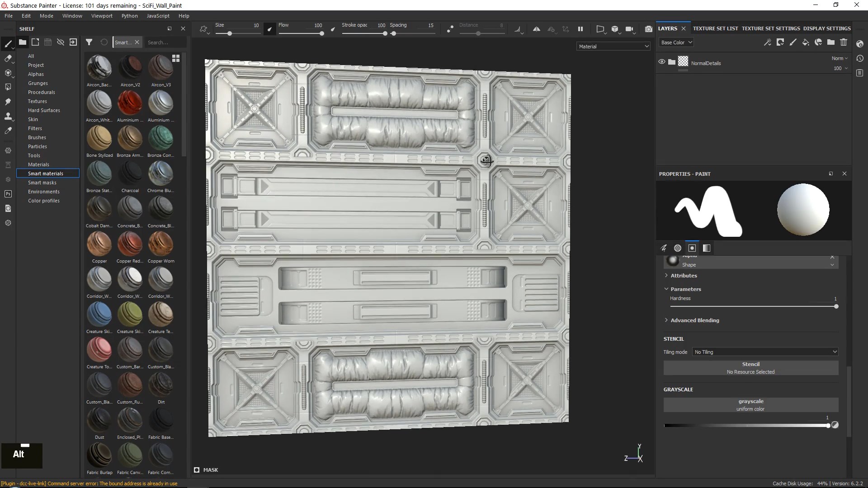Viewport: 868px width, 488px height.
Task: Pause engine computations with pause button
Action: [580, 29]
